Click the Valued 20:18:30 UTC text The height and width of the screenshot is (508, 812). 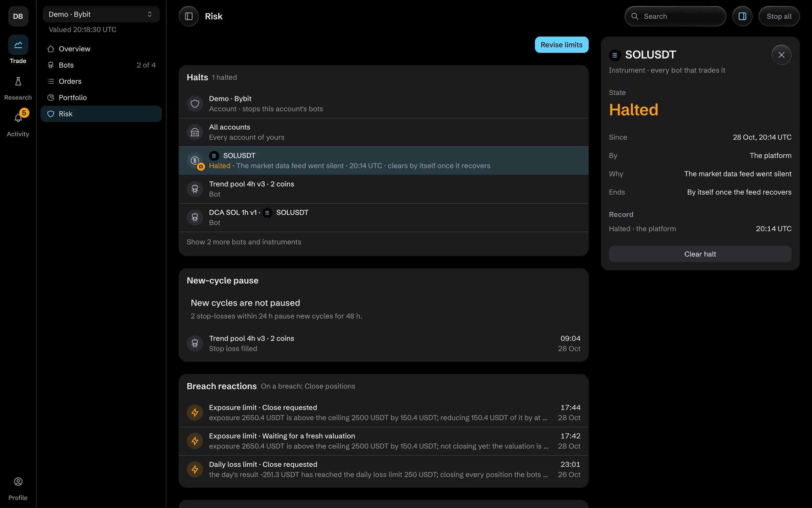[83, 29]
